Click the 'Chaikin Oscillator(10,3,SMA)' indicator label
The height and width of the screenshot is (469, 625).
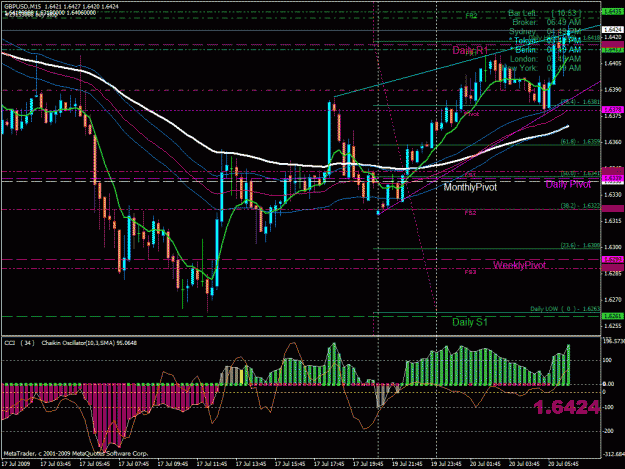pyautogui.click(x=78, y=343)
